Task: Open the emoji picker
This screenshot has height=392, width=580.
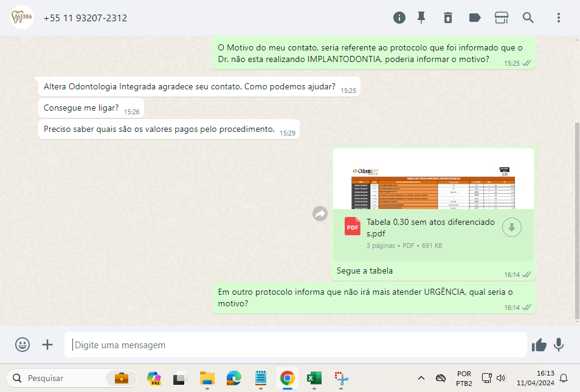Action: [22, 345]
